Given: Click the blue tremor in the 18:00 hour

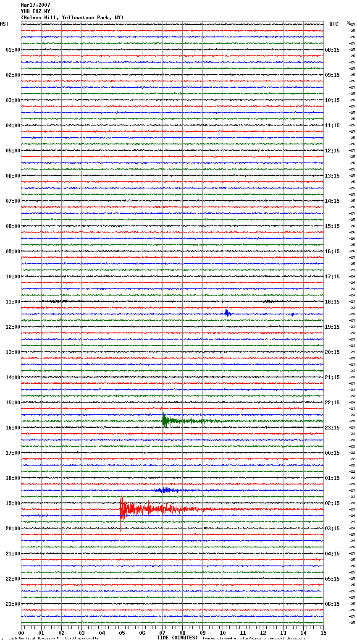Looking at the screenshot, I should 165,490.
